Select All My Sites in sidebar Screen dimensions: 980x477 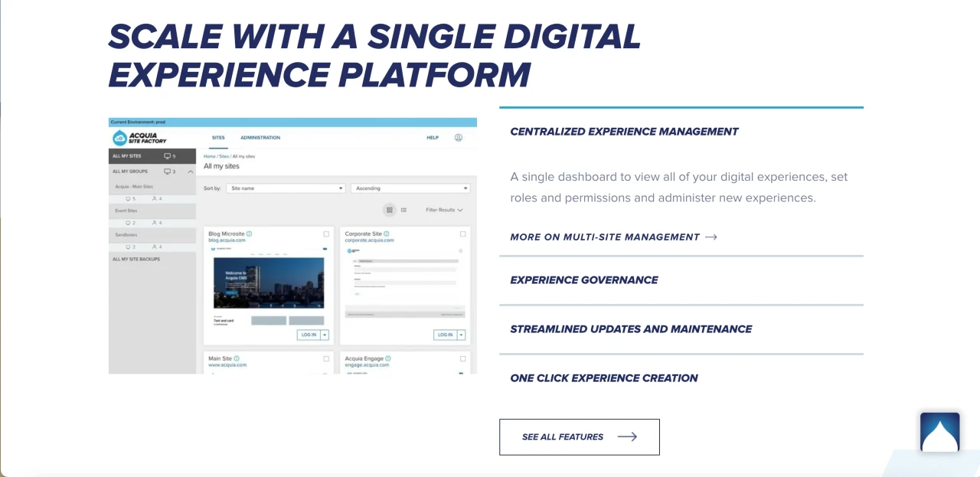pos(152,156)
